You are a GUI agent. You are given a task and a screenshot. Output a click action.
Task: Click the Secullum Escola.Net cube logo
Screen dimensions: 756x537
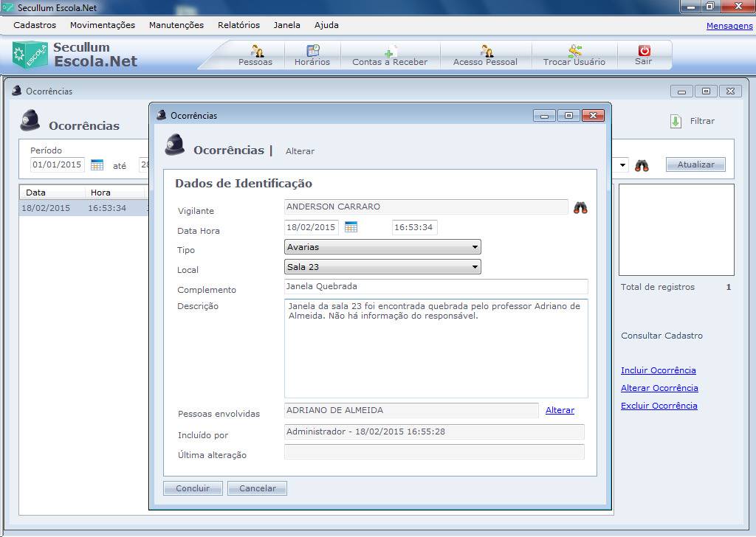coord(30,55)
